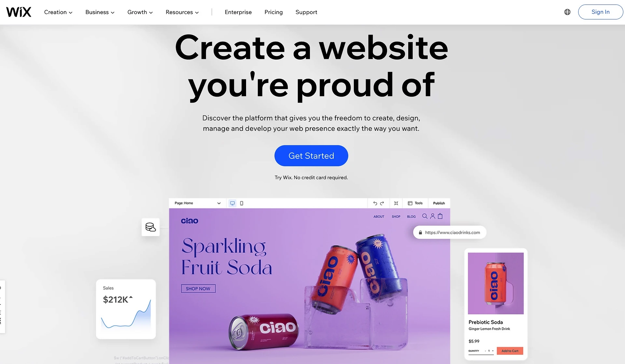
Task: Expand the Growth navigation menu
Action: point(140,12)
